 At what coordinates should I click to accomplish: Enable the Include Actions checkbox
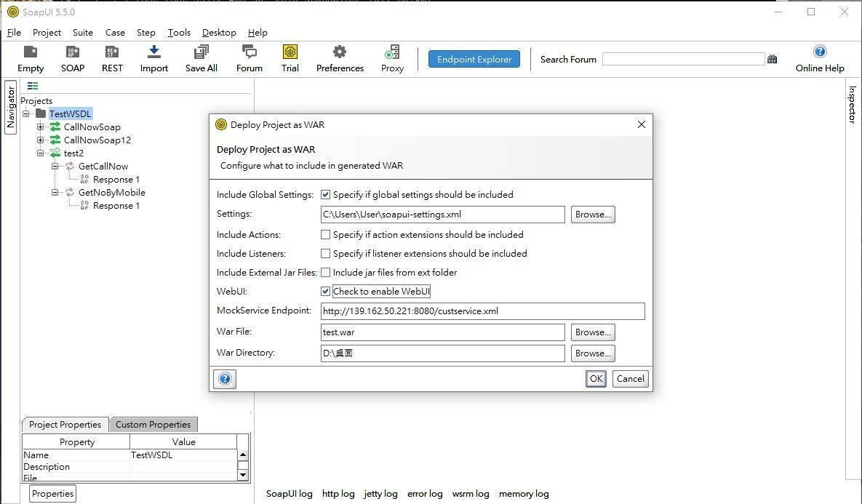coord(325,235)
